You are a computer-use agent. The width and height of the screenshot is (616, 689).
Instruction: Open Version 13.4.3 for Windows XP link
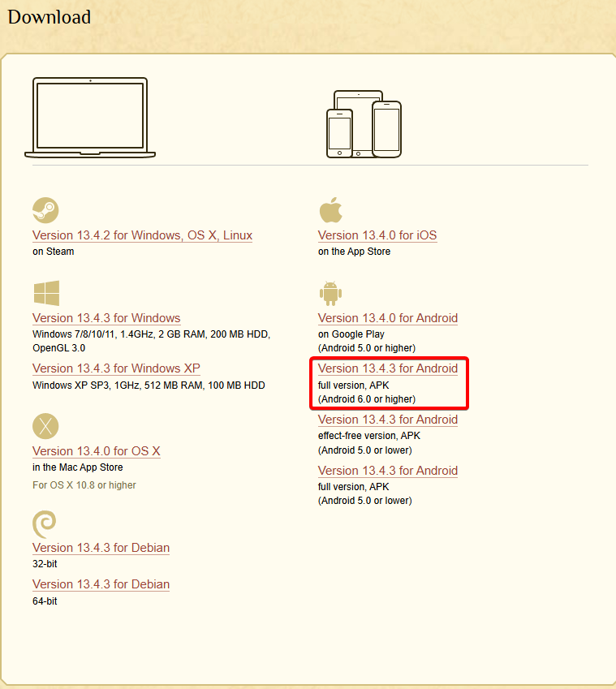(116, 368)
